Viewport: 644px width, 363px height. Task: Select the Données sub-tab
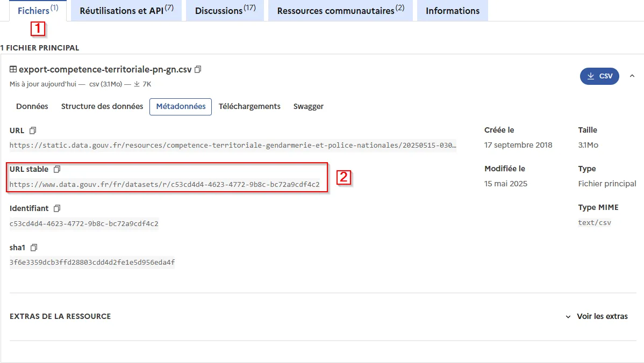(x=32, y=106)
